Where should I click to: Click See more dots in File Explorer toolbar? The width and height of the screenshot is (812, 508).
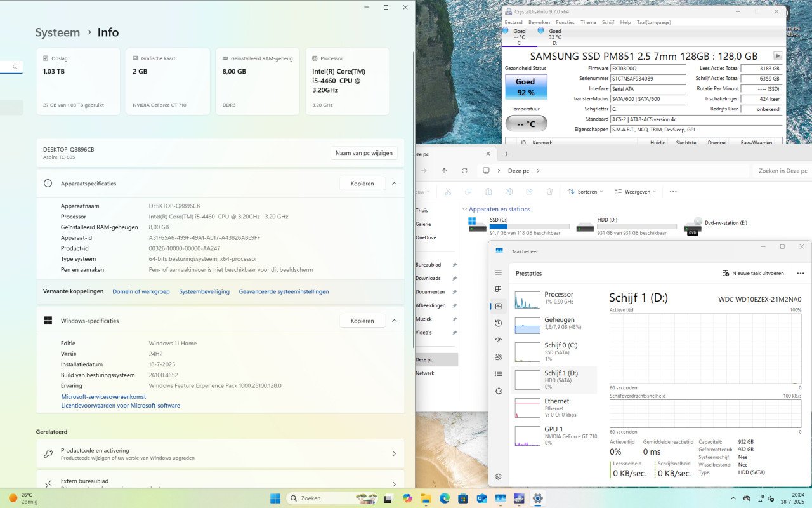(673, 191)
